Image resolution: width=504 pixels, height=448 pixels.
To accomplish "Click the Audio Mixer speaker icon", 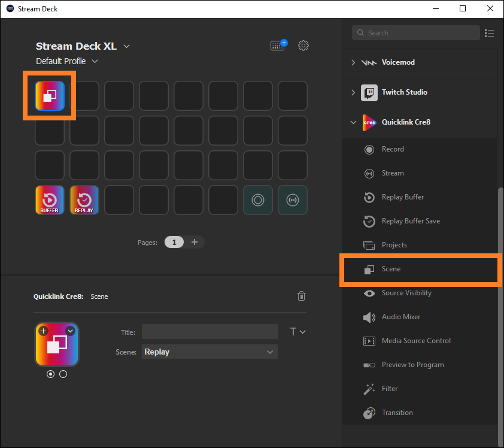I will [x=369, y=317].
